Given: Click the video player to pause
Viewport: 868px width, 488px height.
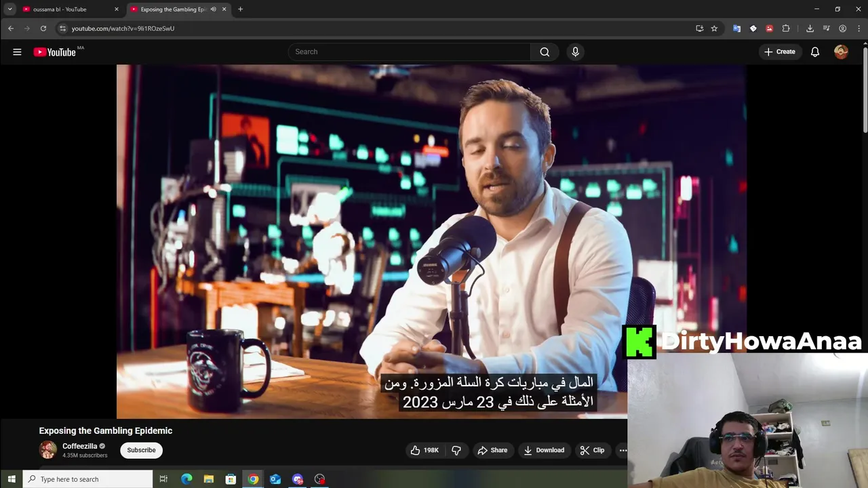Looking at the screenshot, I should pos(431,241).
